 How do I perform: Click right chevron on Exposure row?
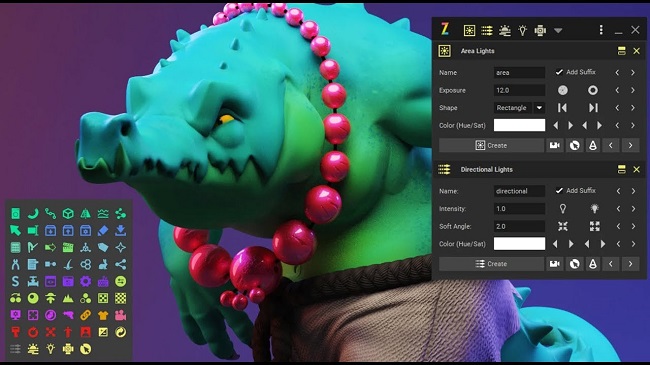point(633,90)
